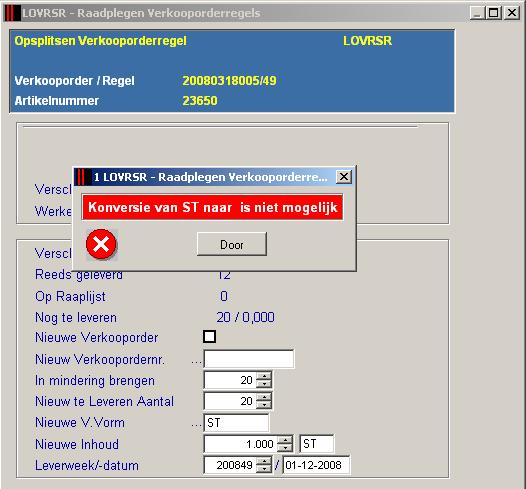This screenshot has height=489, width=526.
Task: Decrease Leverweek value 200849 with down arrow
Action: pos(264,469)
